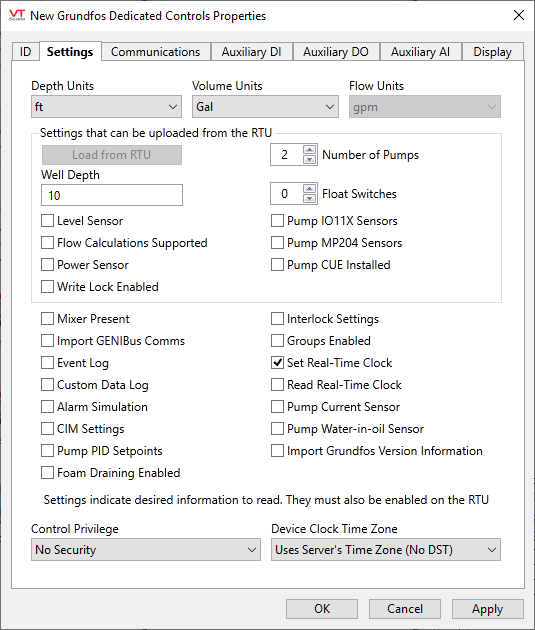
Task: Increase the Number of Pumps spinner
Action: pos(309,150)
